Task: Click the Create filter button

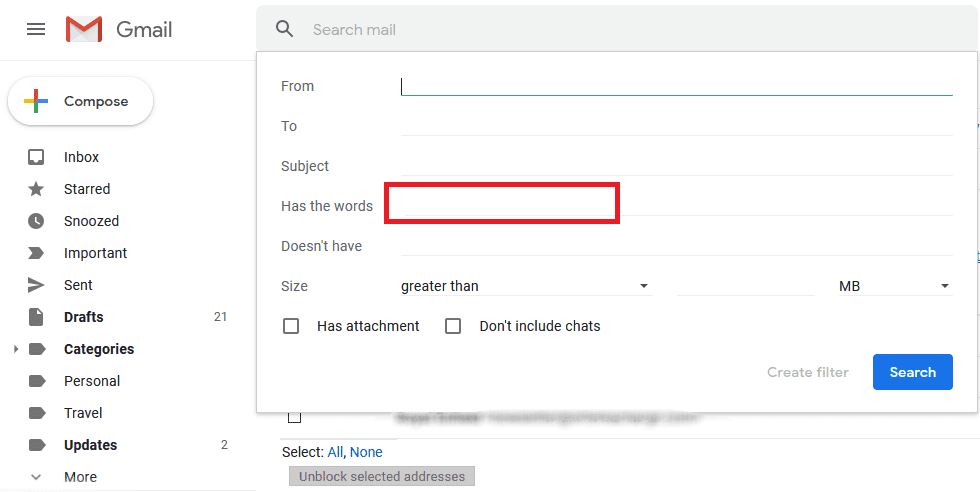Action: point(808,372)
